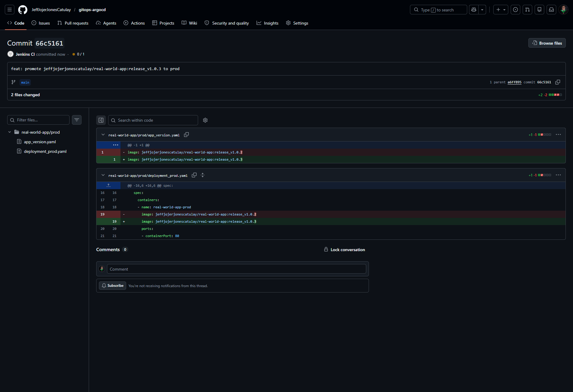This screenshot has width=573, height=392.
Task: Open the gitops-argocd repository link
Action: click(92, 10)
